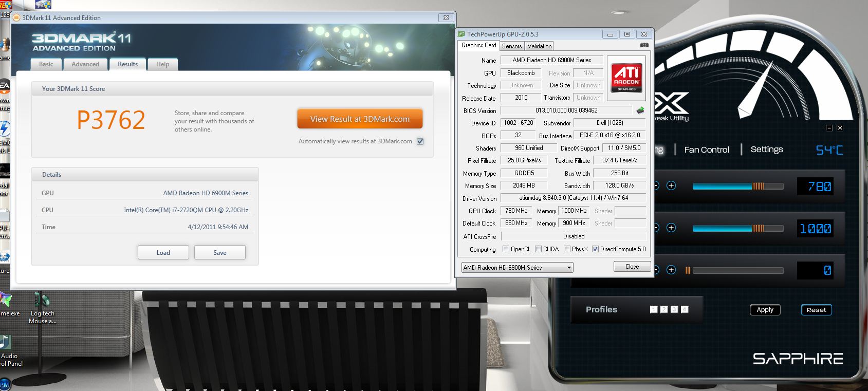Image resolution: width=868 pixels, height=391 pixels.
Task: Select the Results tab in 3DMark
Action: point(127,64)
